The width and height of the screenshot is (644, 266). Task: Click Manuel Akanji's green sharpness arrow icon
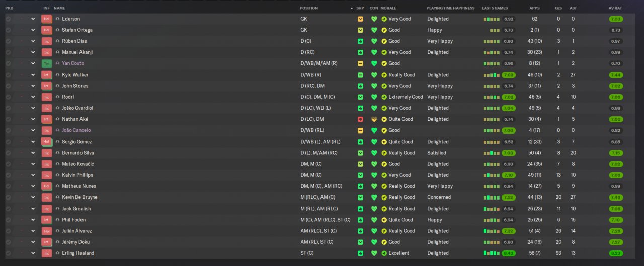360,52
